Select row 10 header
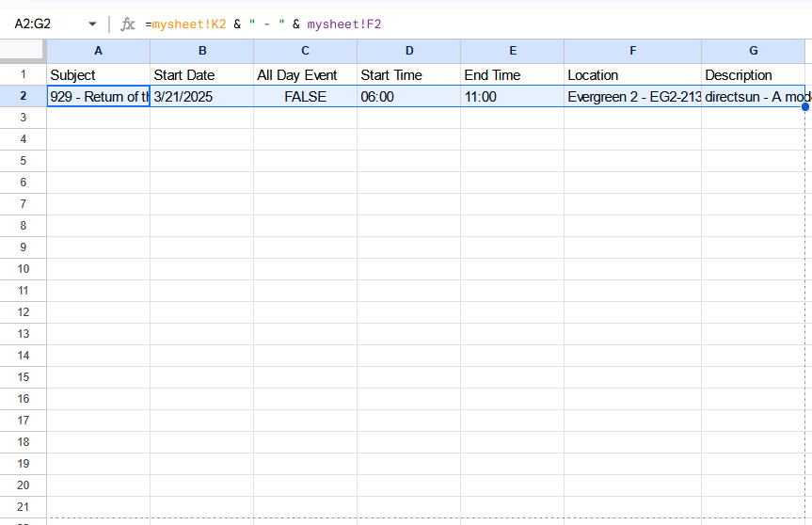Screen dimensions: 812x525 point(24,269)
